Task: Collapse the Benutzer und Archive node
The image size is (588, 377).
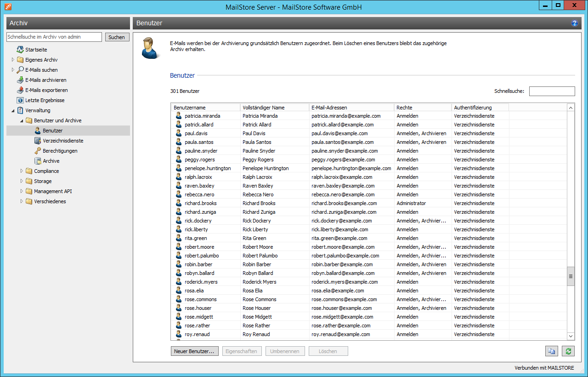Action: pyautogui.click(x=22, y=120)
